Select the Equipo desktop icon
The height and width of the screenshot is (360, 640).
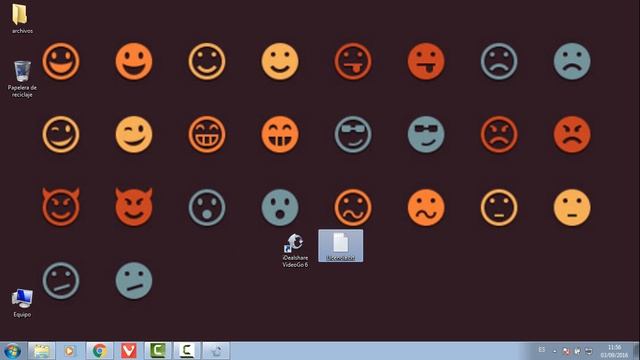(x=22, y=302)
